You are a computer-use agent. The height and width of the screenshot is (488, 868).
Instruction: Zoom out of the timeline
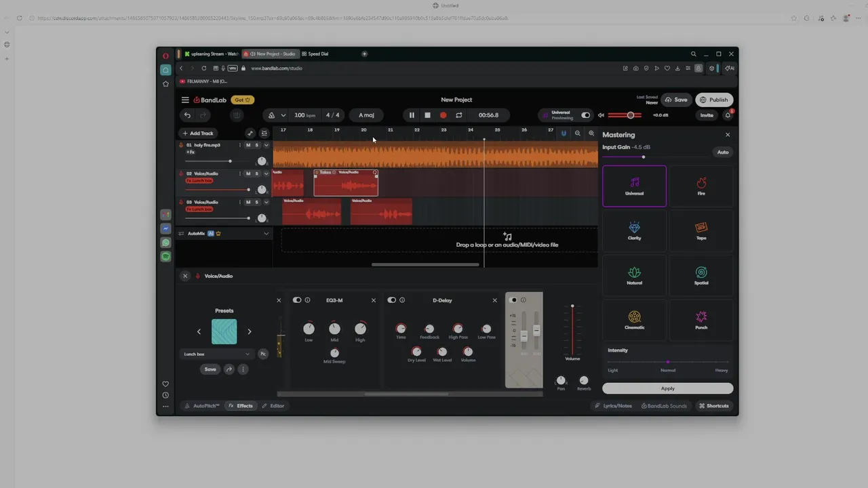tap(578, 134)
